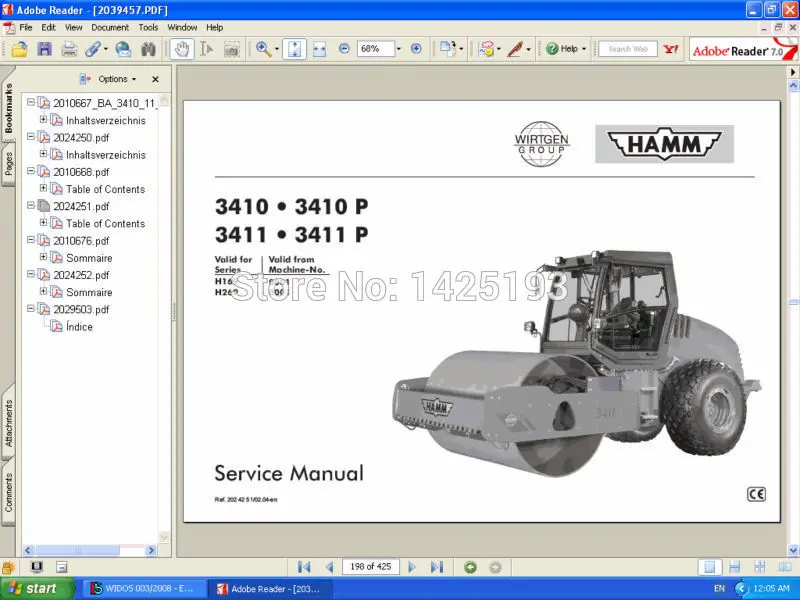Select the Zoom In magnifier tool
Image resolution: width=800 pixels, height=600 pixels.
(263, 49)
